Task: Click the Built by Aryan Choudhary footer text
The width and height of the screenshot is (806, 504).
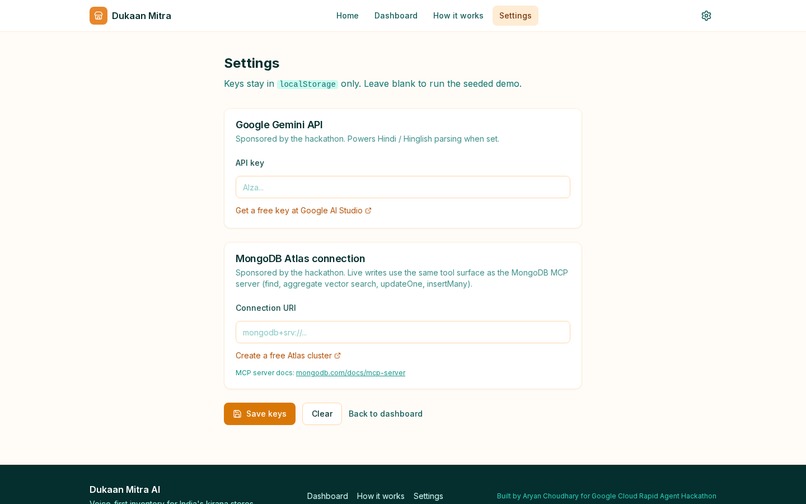Action: 607,496
